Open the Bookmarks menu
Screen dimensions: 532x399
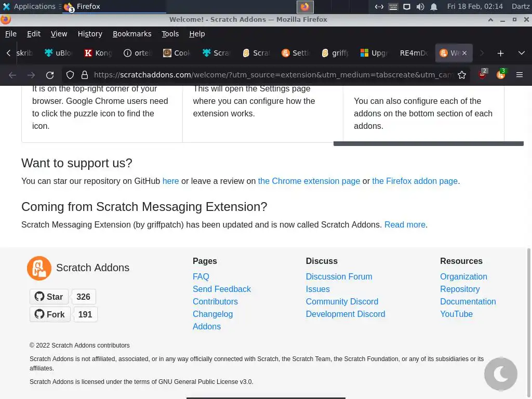coord(132,34)
